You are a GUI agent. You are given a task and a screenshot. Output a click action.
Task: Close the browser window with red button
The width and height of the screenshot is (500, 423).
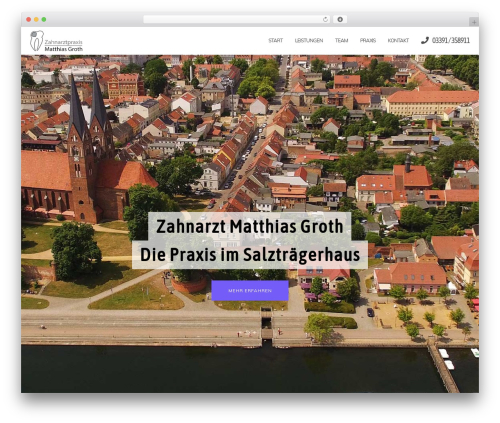[29, 20]
